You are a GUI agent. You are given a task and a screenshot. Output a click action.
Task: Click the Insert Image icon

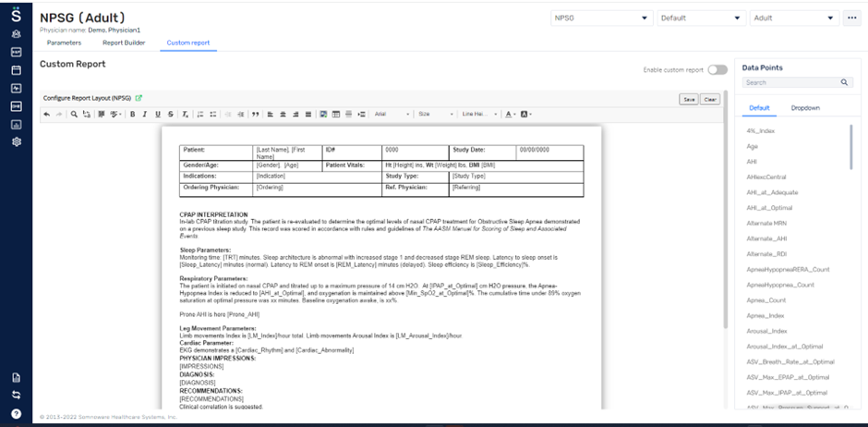click(323, 114)
